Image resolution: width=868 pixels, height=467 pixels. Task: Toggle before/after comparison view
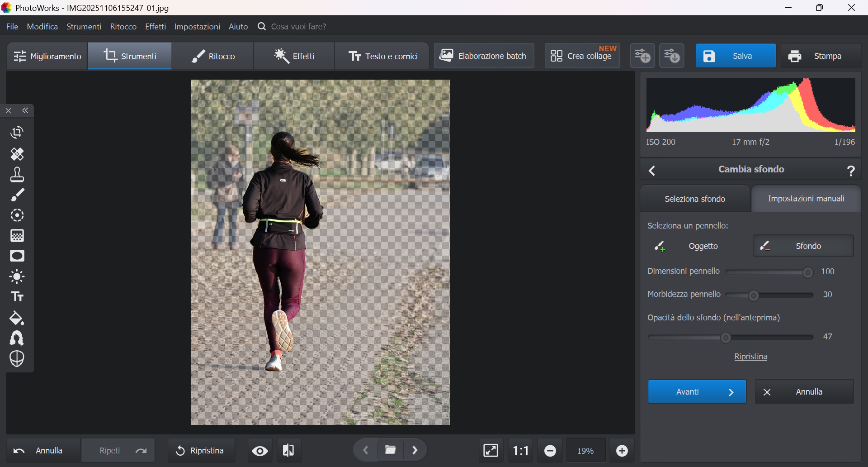288,451
